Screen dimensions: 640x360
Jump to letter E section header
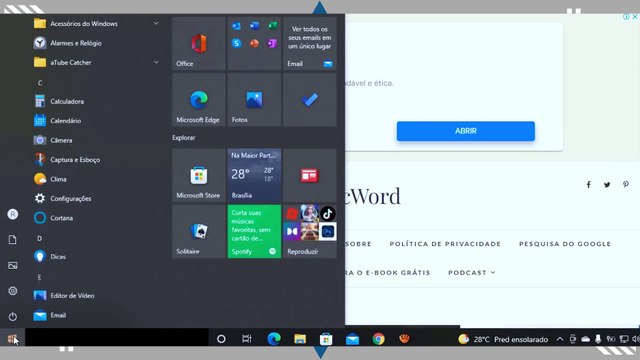(40, 277)
